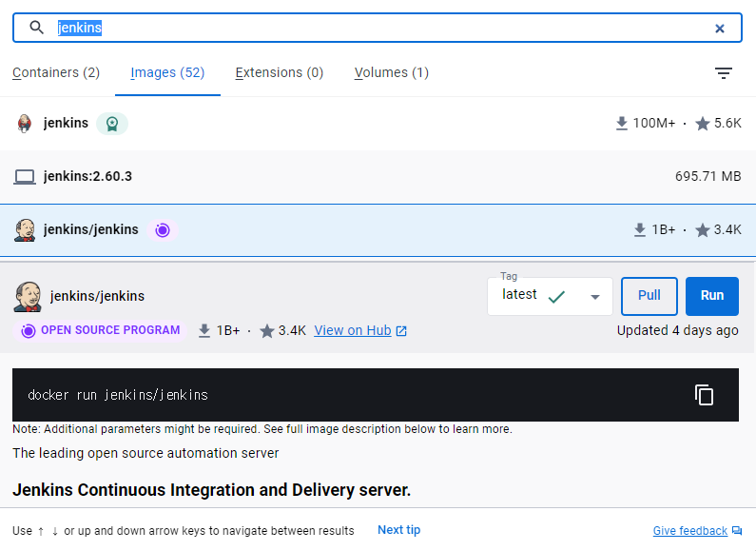Screen dimensions: 756x551
Task: Click the Tag dropdown arrow
Action: (595, 297)
